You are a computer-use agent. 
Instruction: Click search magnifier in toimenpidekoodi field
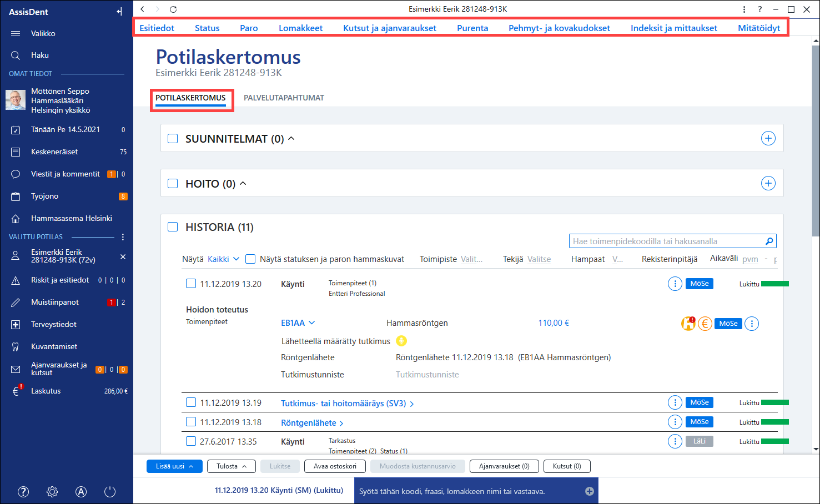(x=769, y=241)
